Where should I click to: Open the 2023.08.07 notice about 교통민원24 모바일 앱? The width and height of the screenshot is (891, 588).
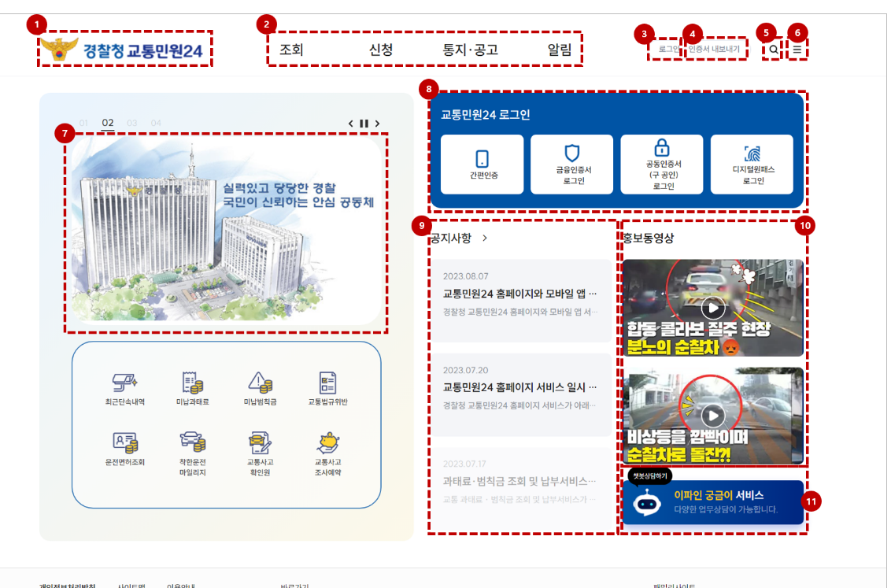[x=519, y=292]
